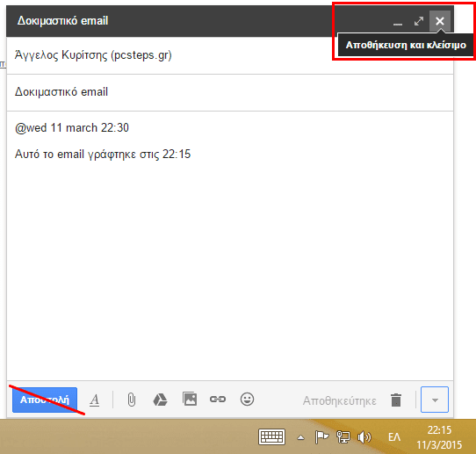Click the recipient field Άγγελος Κυρίτσης
Screen dimensions: 476x454
pos(230,55)
